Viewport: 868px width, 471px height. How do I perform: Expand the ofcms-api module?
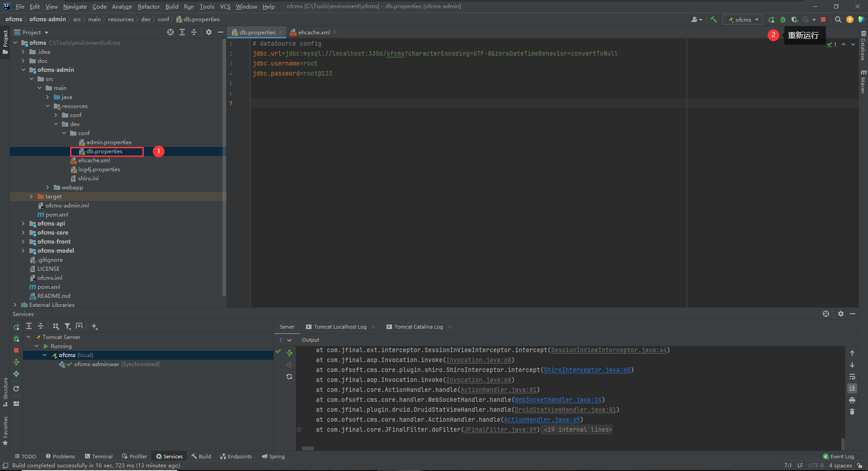(23, 223)
